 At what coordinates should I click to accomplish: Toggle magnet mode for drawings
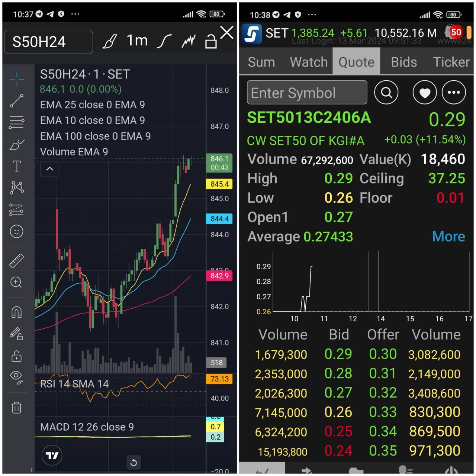click(x=17, y=312)
